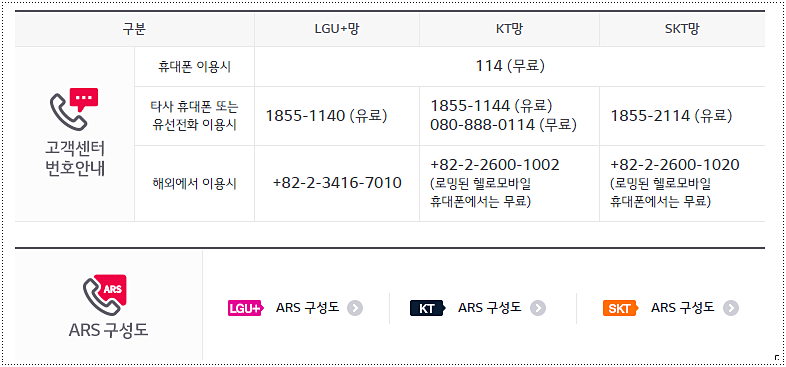Click the 080-888-0114 (무료) number
This screenshot has height=367, width=786.
pos(503,125)
